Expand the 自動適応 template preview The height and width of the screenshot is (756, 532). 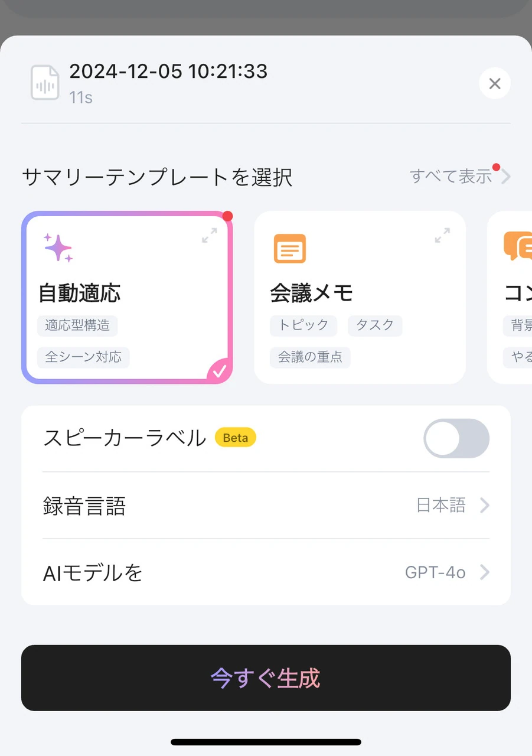[209, 236]
